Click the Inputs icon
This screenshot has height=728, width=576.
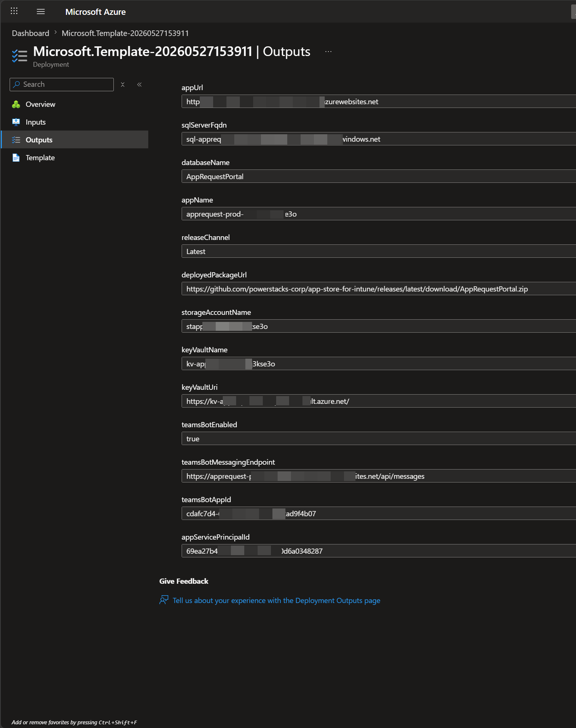[x=16, y=122]
